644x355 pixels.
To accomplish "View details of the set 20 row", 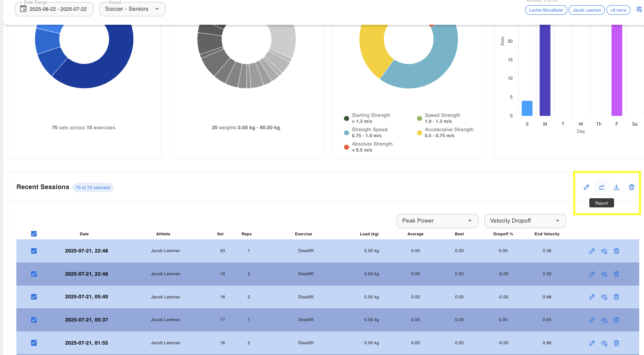I will click(x=604, y=251).
